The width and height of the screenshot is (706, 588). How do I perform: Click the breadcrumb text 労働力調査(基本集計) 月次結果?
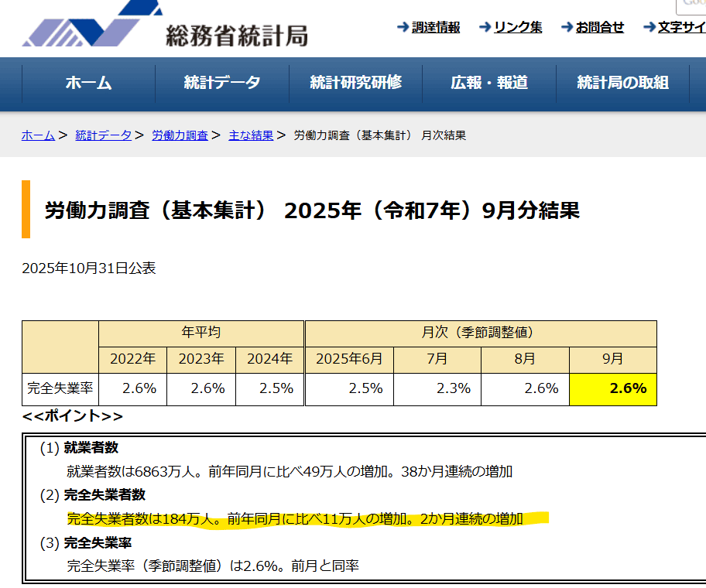[380, 135]
